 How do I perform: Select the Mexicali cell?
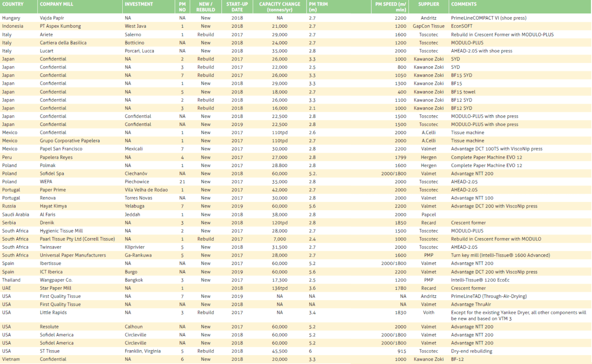pos(134,149)
